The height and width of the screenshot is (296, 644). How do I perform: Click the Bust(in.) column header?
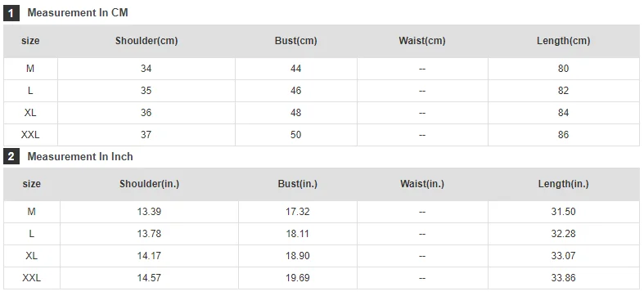(298, 184)
